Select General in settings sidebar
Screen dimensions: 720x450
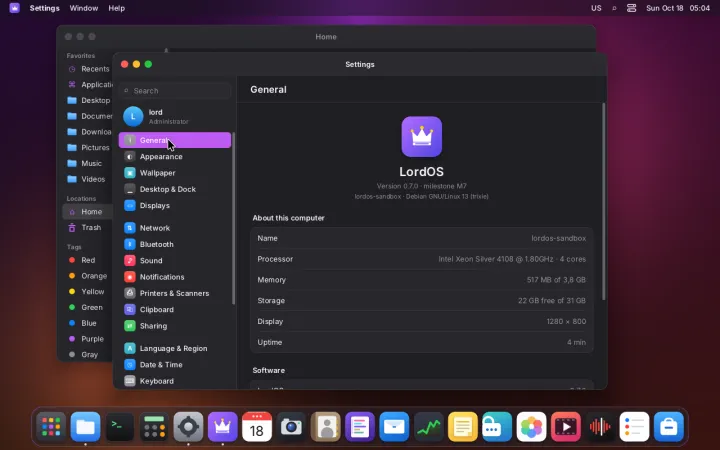point(174,140)
